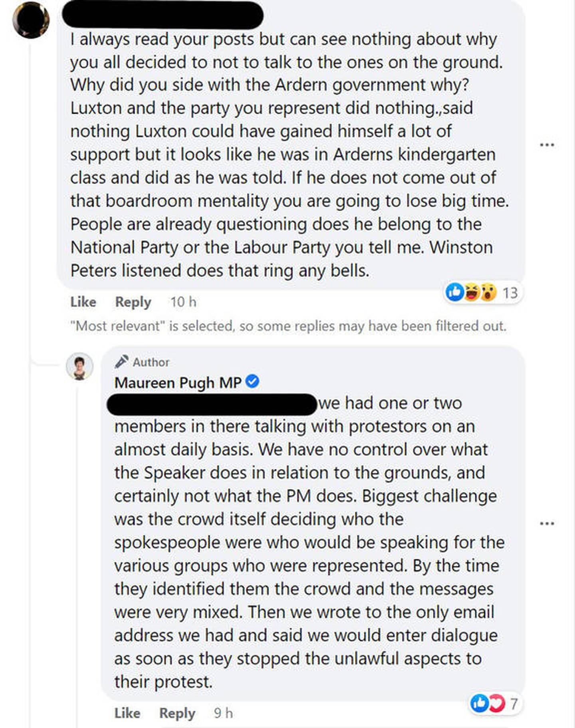The image size is (575, 728).
Task: Open Maureen Pugh MP's profile name link
Action: coord(178,383)
